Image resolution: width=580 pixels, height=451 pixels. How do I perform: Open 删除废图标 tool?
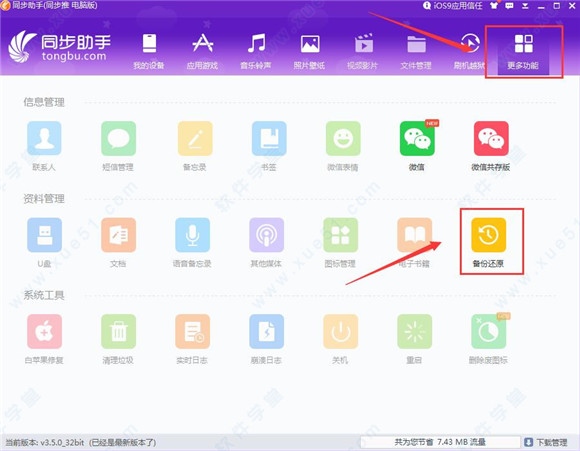point(488,331)
